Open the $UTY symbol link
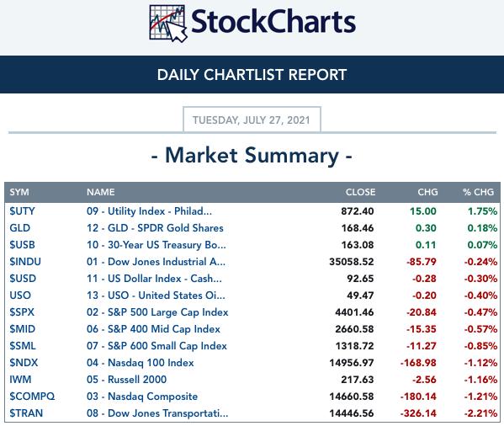The image size is (504, 426). [22, 211]
